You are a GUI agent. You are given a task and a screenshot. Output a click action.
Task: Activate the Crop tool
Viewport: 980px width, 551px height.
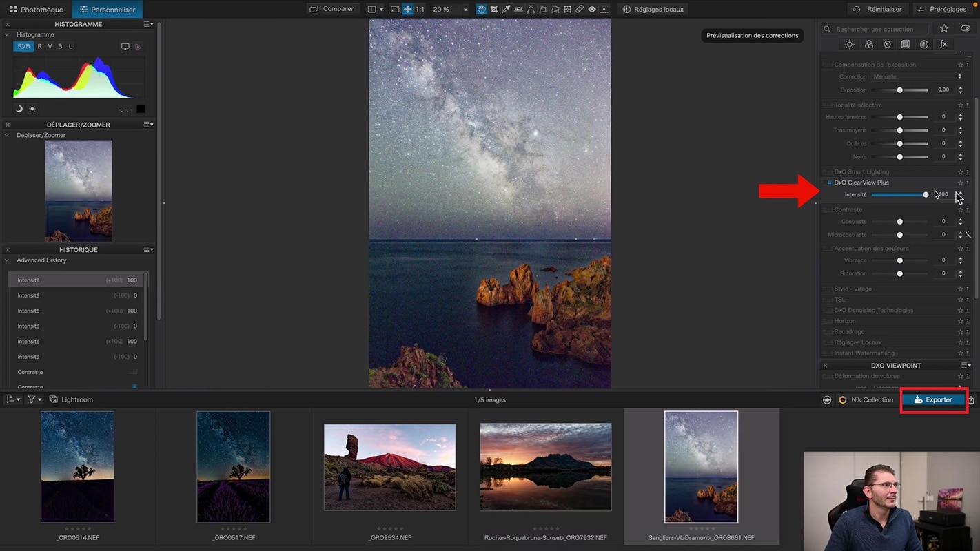(494, 9)
